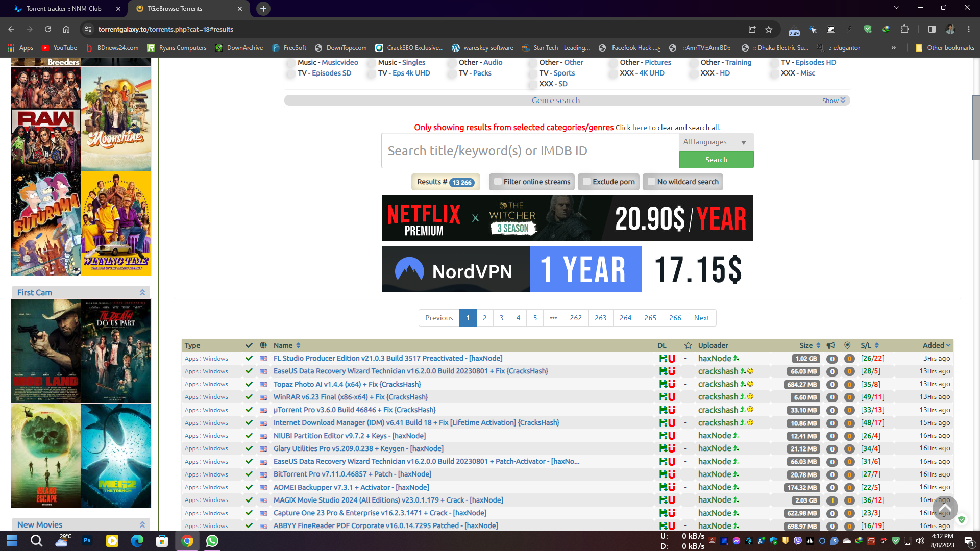Check the TV - Episodes SD category box
The height and width of the screenshot is (551, 980).
(x=290, y=73)
